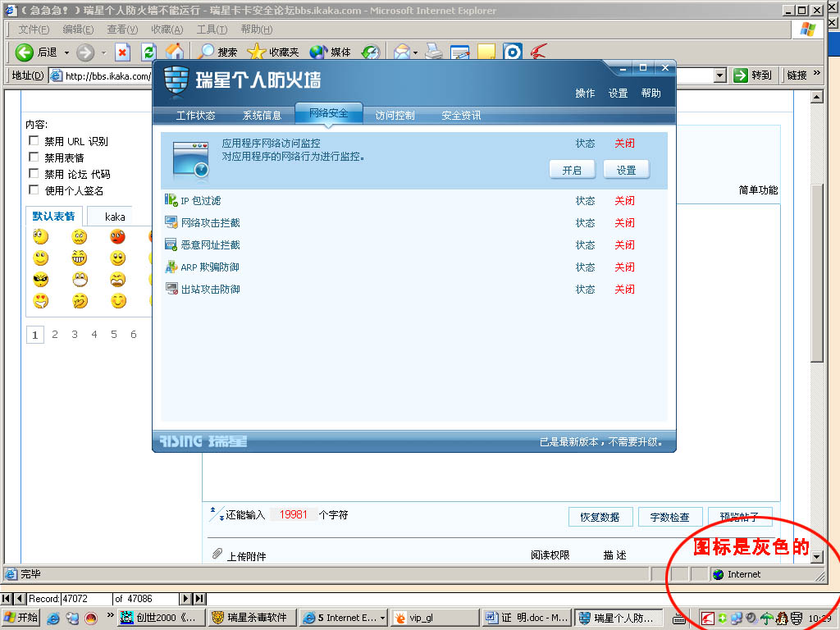Image resolution: width=840 pixels, height=630 pixels.
Task: Click the Edit page icon in IE toolbar
Action: pyautogui.click(x=459, y=52)
